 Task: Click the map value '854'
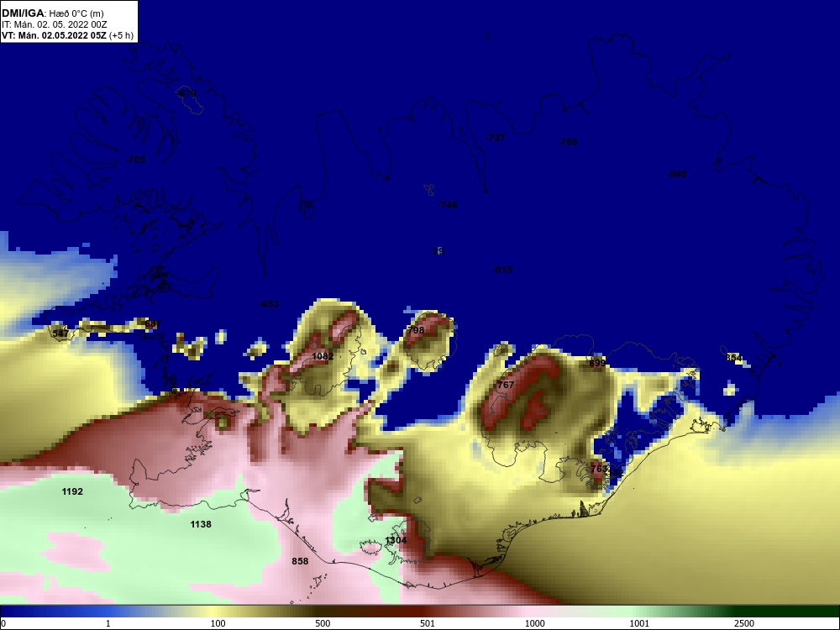coord(734,358)
